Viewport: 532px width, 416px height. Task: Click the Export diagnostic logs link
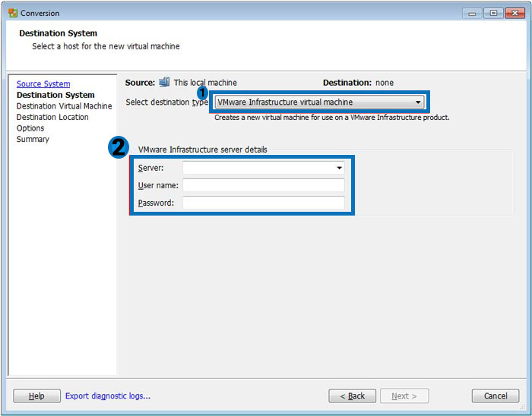point(108,396)
